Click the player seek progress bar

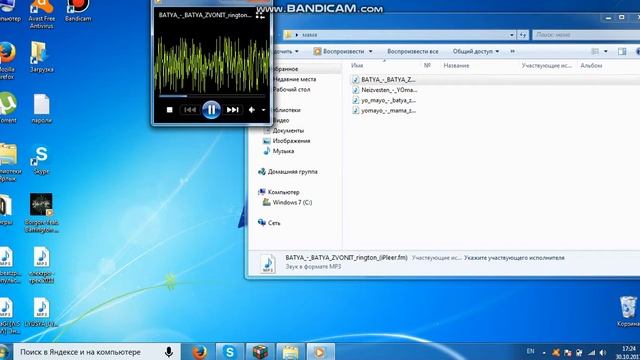[x=212, y=96]
